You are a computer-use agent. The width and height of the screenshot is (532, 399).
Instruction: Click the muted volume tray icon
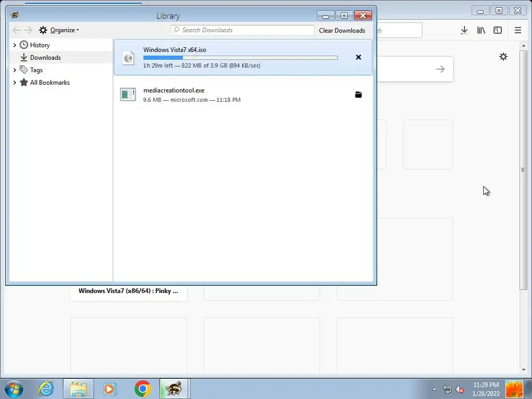point(460,389)
